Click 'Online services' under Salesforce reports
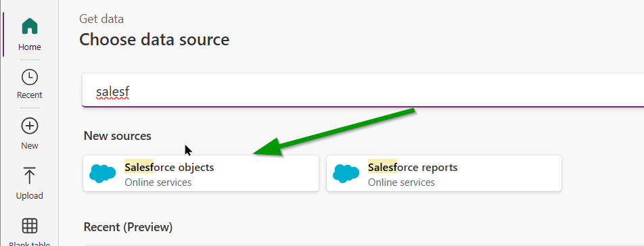644x246 pixels. pos(401,182)
